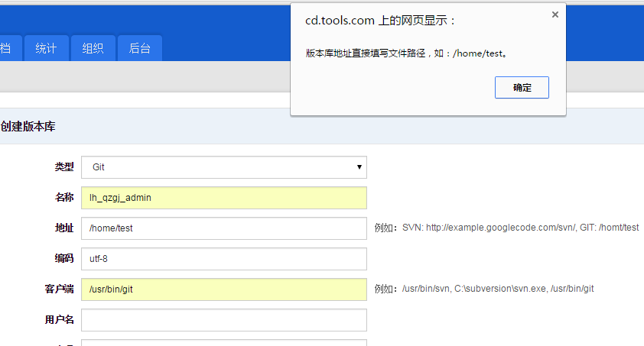This screenshot has height=346, width=644.
Task: Focus the 名称 field containing lh_qzgj_admin
Action: (x=224, y=198)
